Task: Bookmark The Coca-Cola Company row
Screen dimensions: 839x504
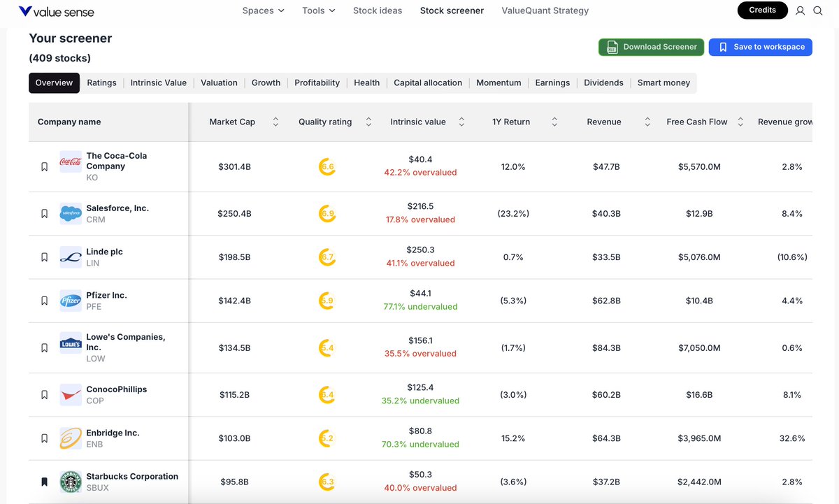Action: pyautogui.click(x=44, y=167)
